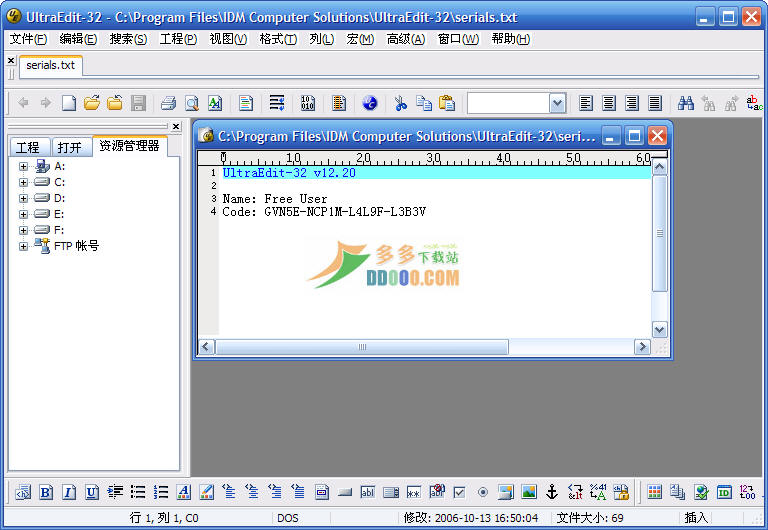Image resolution: width=768 pixels, height=530 pixels.
Task: Click the document vertical scrollbar down arrow
Action: [x=660, y=330]
